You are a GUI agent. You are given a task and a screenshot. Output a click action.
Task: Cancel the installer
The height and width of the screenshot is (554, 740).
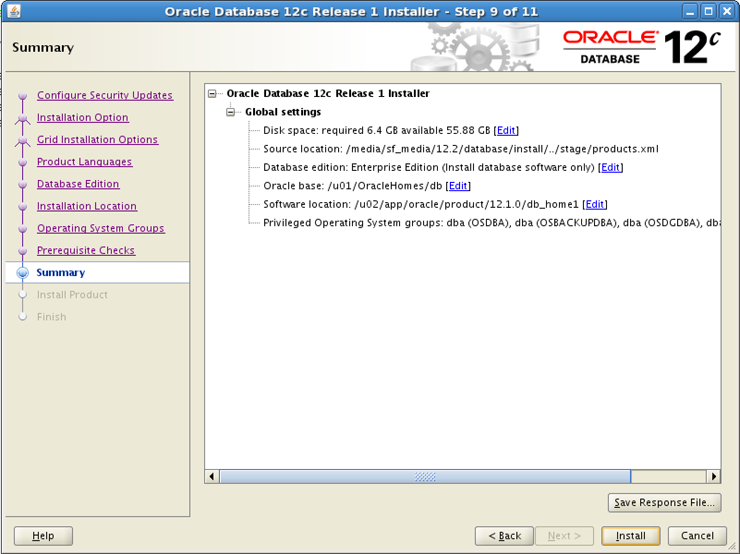click(x=697, y=536)
